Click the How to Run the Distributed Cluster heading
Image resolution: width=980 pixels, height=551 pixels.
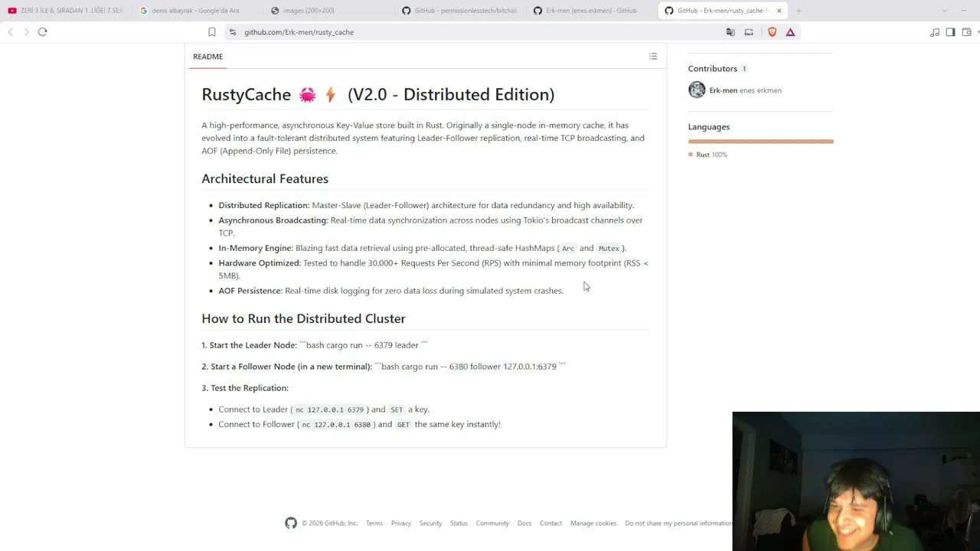click(303, 319)
